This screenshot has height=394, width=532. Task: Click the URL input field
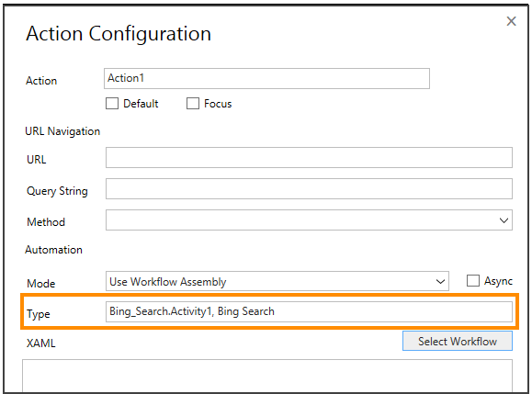click(x=309, y=157)
